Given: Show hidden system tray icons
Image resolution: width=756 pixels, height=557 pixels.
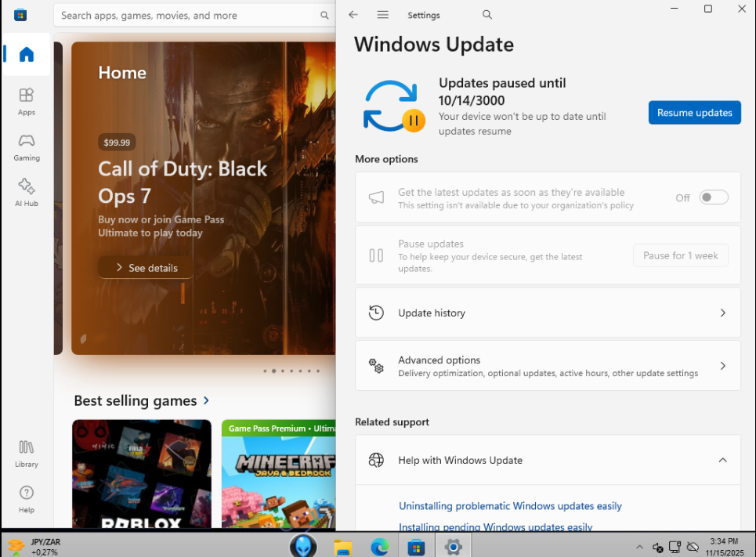Looking at the screenshot, I should pos(639,547).
